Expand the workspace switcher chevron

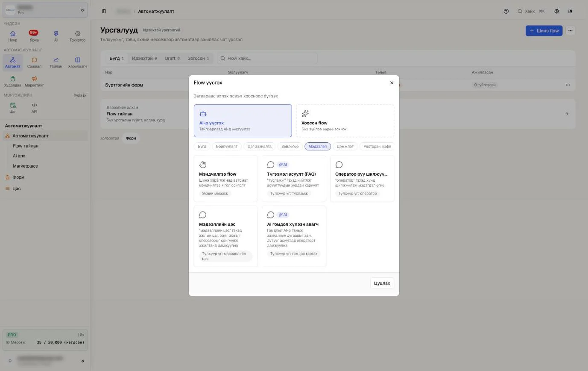tap(82, 10)
